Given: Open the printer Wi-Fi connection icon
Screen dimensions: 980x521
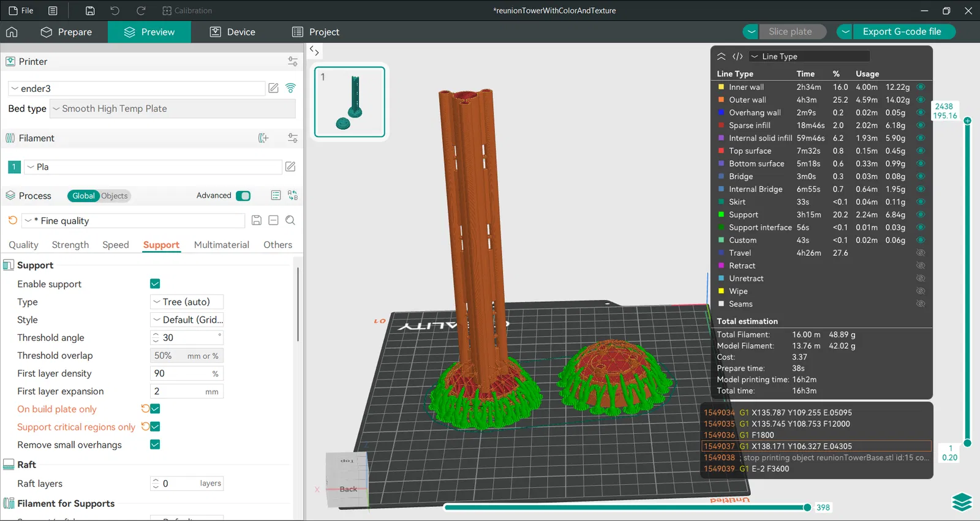Looking at the screenshot, I should (291, 88).
